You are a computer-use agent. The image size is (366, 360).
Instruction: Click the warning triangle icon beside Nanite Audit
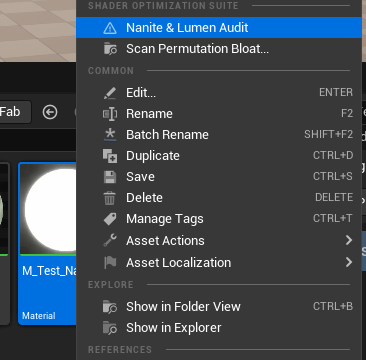110,28
